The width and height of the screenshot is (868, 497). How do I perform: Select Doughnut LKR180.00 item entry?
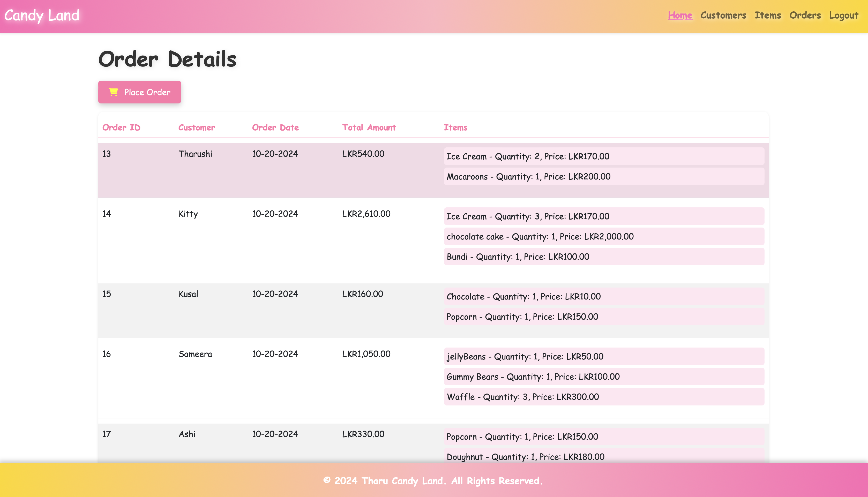point(604,456)
